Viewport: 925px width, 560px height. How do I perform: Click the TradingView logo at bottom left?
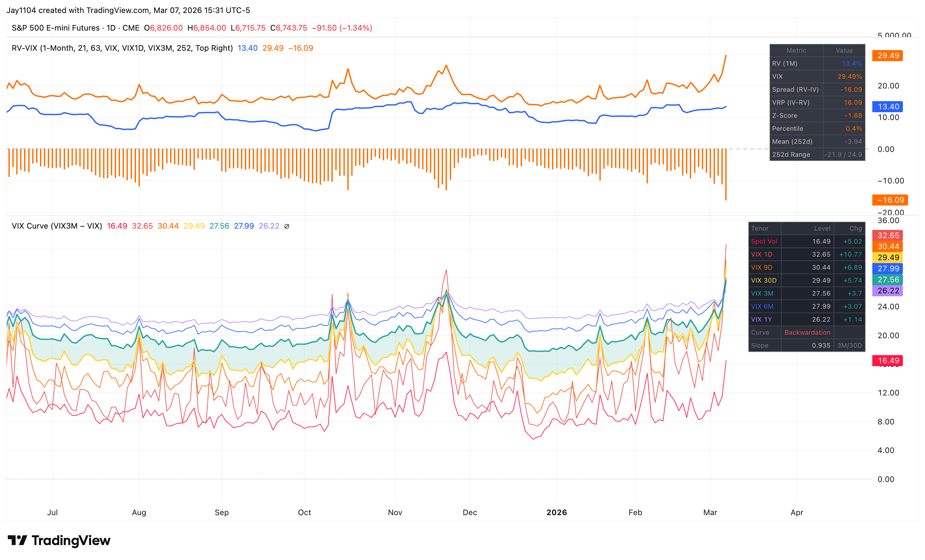59,540
